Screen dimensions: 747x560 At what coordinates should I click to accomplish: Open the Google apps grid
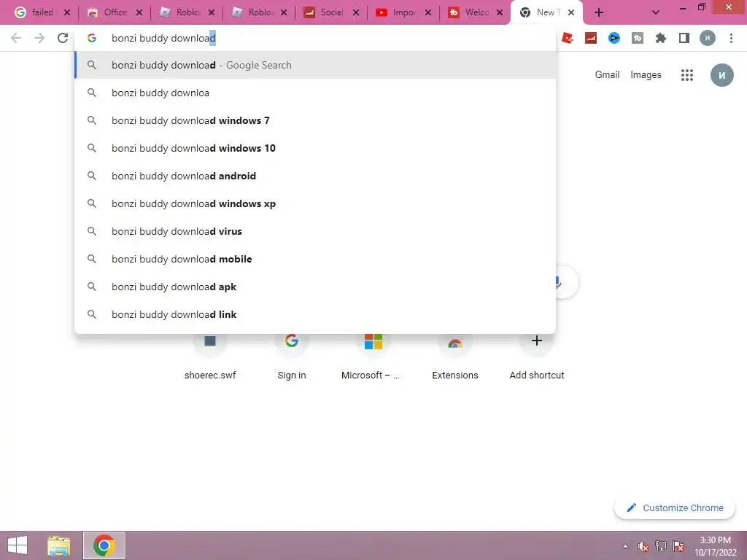[687, 75]
